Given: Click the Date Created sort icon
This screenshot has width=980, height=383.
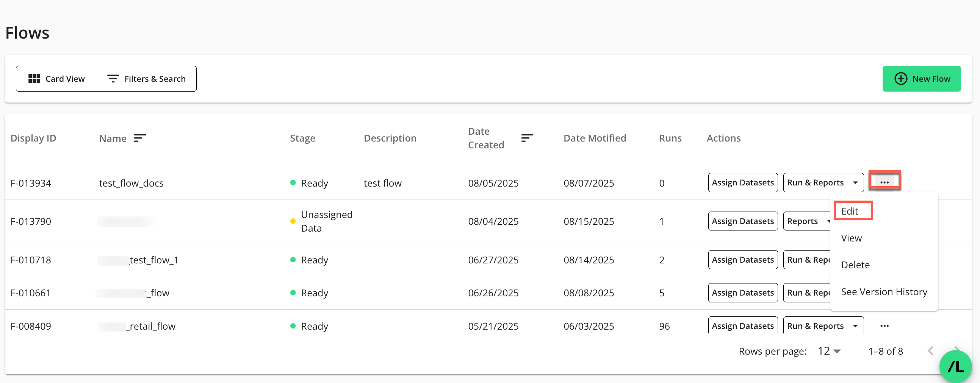Looking at the screenshot, I should tap(527, 138).
